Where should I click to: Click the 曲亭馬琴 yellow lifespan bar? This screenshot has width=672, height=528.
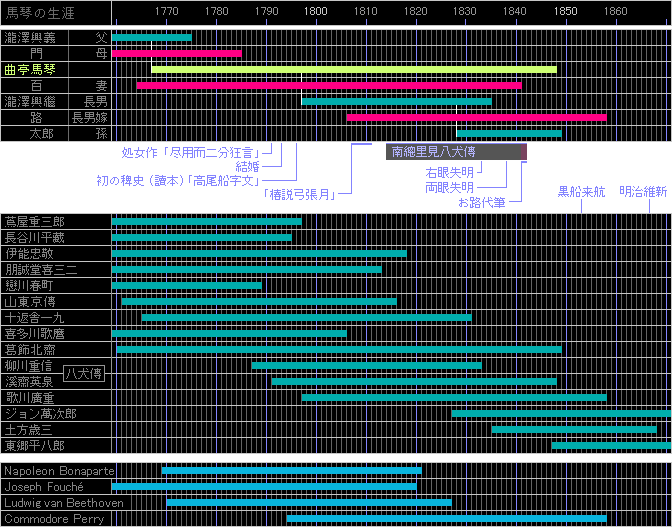(353, 70)
